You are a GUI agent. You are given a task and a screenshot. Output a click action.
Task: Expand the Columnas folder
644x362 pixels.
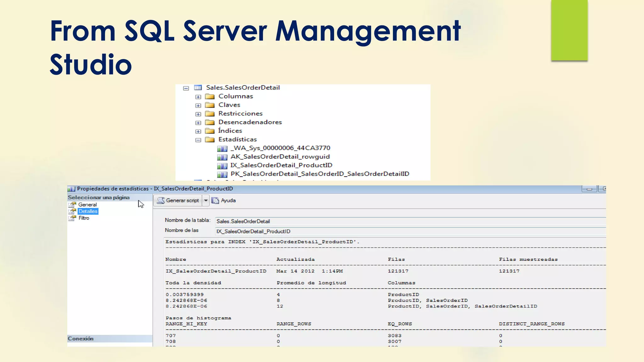point(198,97)
